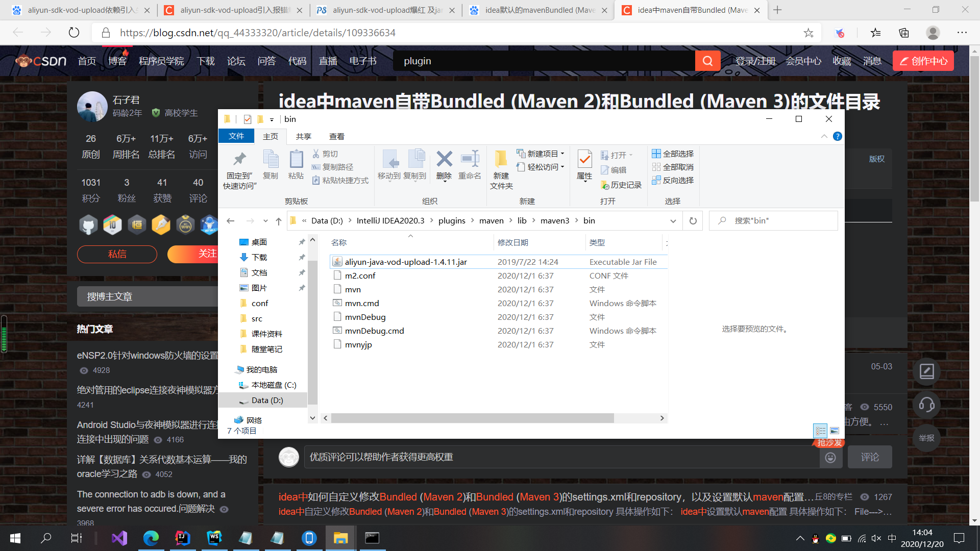
Task: Toggle large icons view in the status bar
Action: (x=835, y=431)
